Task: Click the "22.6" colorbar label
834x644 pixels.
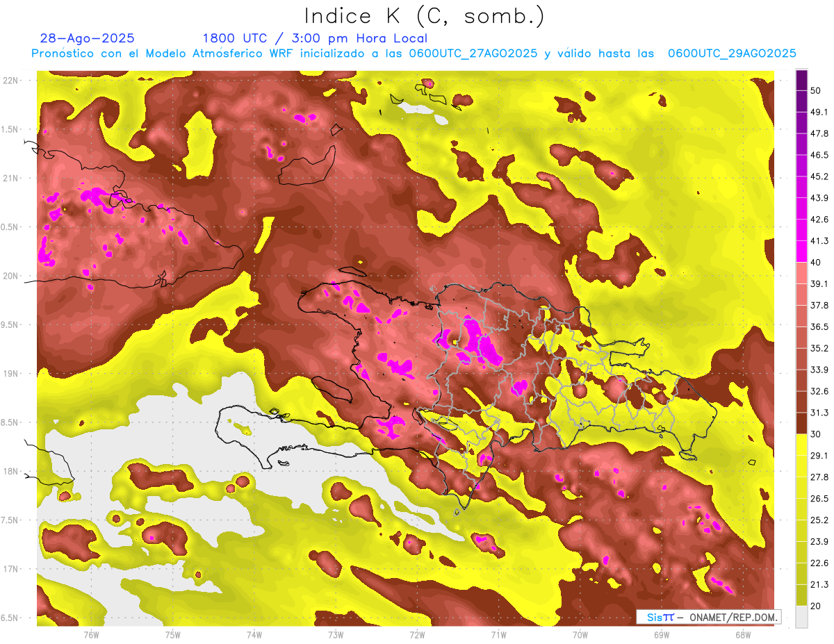Action: tap(819, 563)
